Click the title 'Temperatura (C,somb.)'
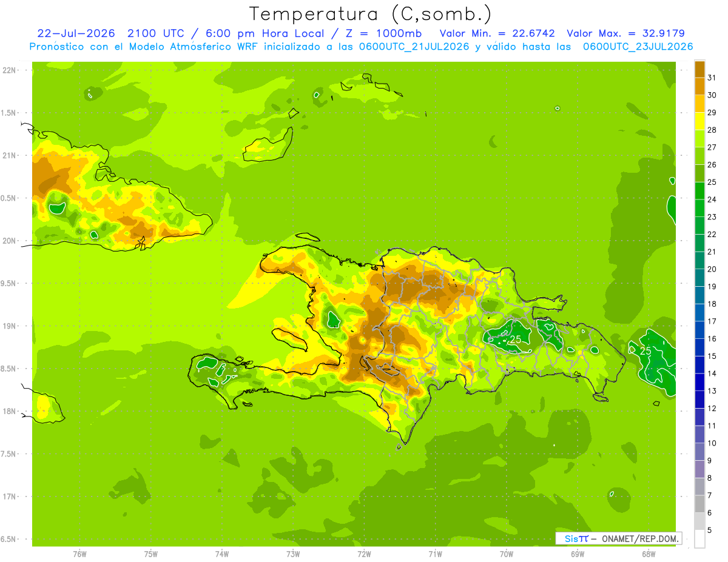The height and width of the screenshot is (562, 728). 371,14
